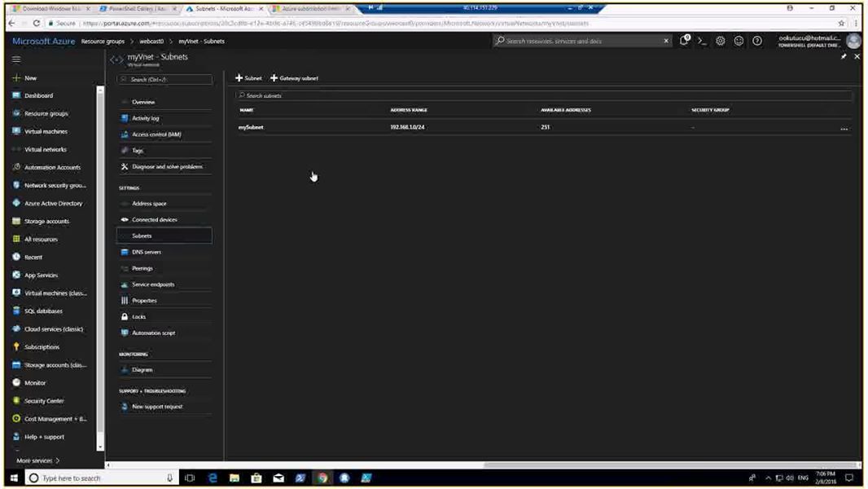Viewport: 868px width, 489px height.
Task: Open Microsoft Edge on the taskbar
Action: click(x=213, y=478)
